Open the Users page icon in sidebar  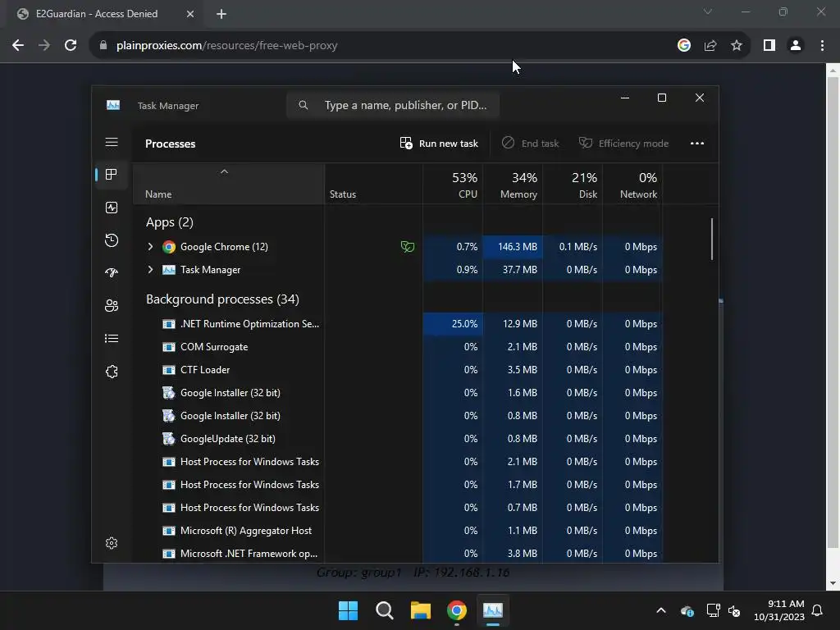point(112,305)
